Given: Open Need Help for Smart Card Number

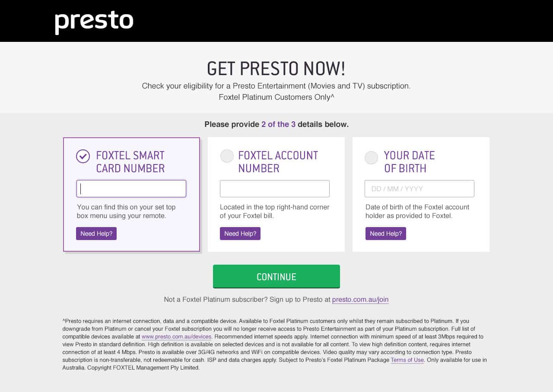Looking at the screenshot, I should pyautogui.click(x=96, y=234).
